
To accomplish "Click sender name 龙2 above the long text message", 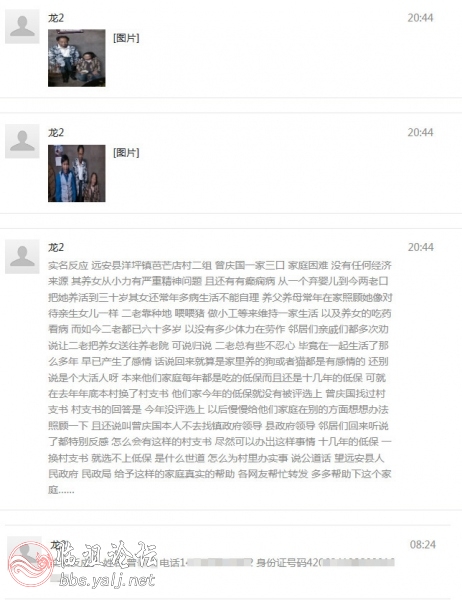I will click(x=56, y=248).
